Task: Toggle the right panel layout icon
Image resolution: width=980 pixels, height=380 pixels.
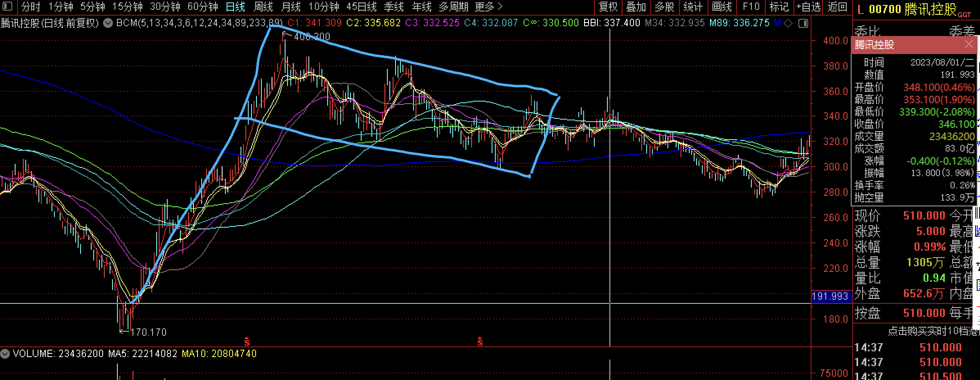Action: (x=803, y=23)
